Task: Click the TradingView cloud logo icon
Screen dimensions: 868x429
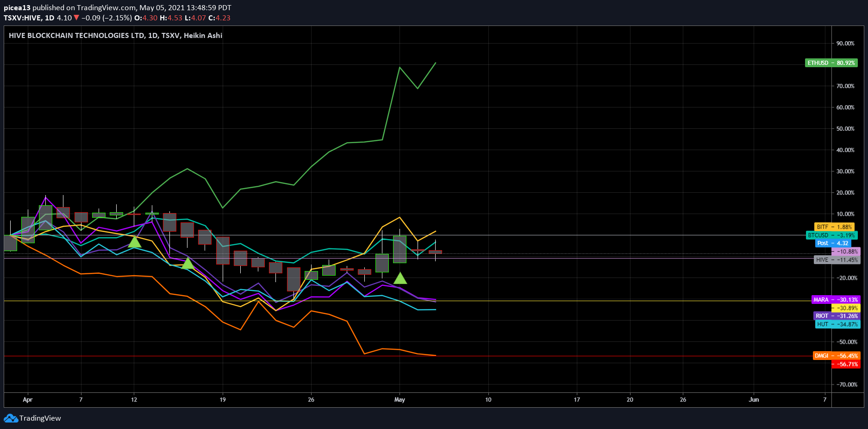Action: (x=11, y=418)
